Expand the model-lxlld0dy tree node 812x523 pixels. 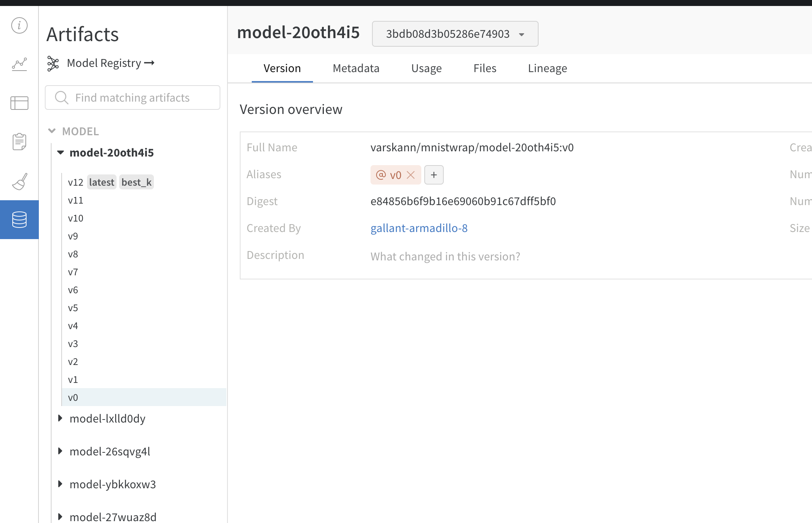pos(60,418)
